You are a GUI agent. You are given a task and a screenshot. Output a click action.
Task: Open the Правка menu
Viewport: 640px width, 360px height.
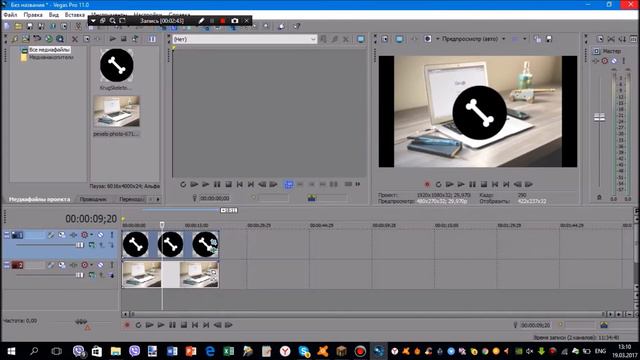click(x=33, y=15)
